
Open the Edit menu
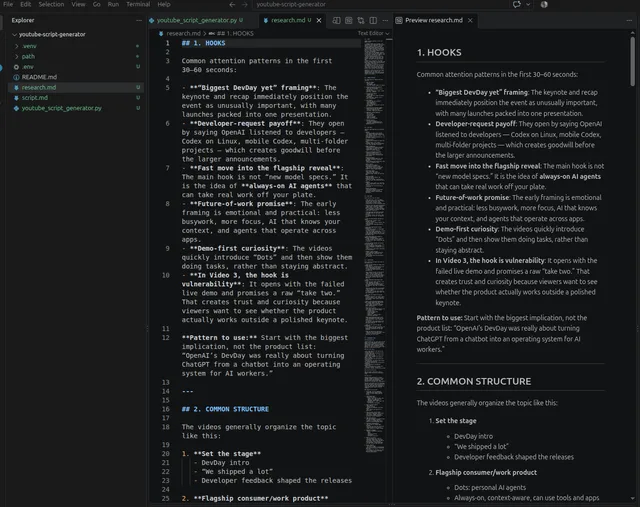26,4
